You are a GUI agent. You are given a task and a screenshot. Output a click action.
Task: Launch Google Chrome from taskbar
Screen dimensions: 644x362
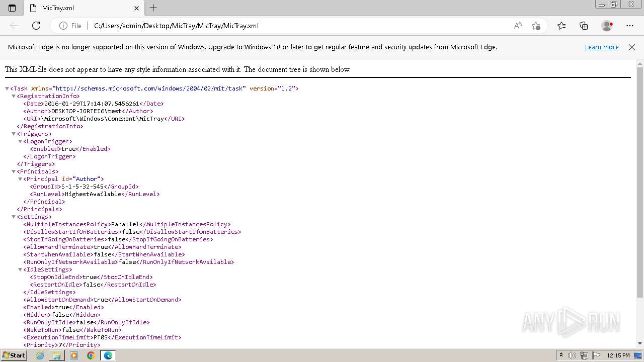91,355
